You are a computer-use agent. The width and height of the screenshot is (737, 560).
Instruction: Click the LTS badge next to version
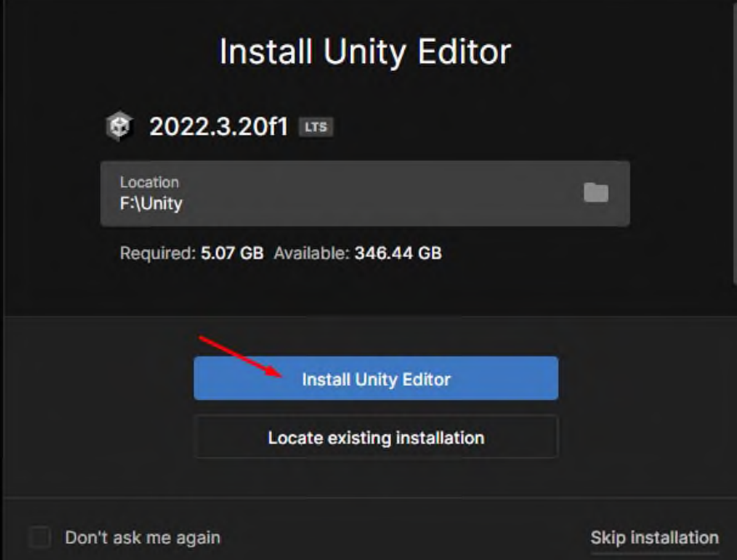point(316,127)
